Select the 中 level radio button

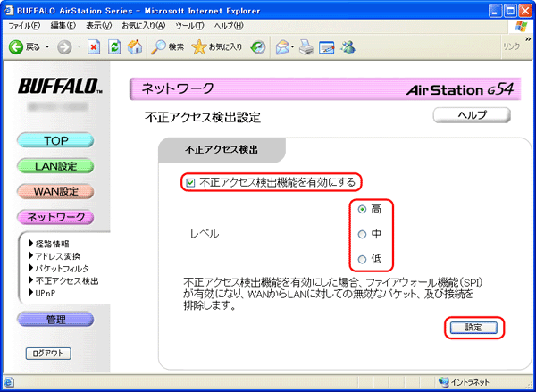coord(362,235)
